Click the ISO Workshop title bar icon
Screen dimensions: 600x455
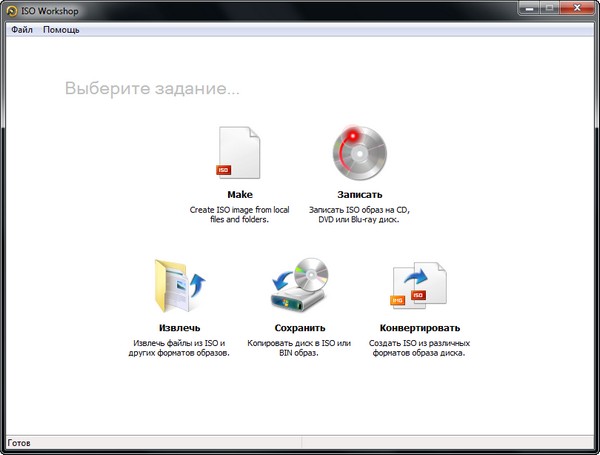(x=12, y=11)
